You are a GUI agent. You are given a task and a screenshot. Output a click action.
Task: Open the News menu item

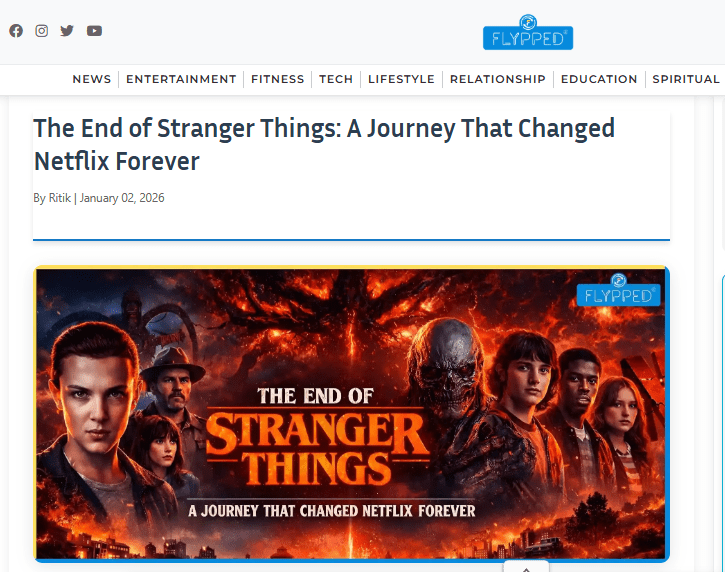point(92,79)
